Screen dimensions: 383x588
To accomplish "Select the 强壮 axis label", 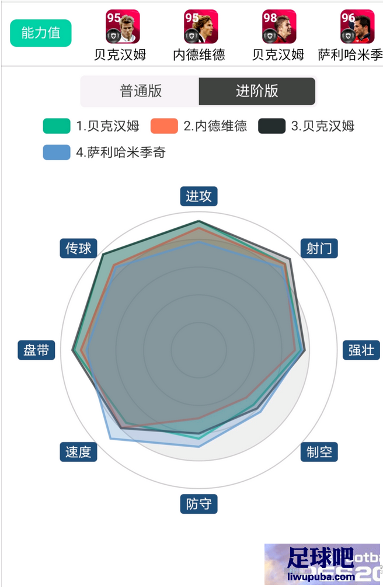I will coord(361,350).
